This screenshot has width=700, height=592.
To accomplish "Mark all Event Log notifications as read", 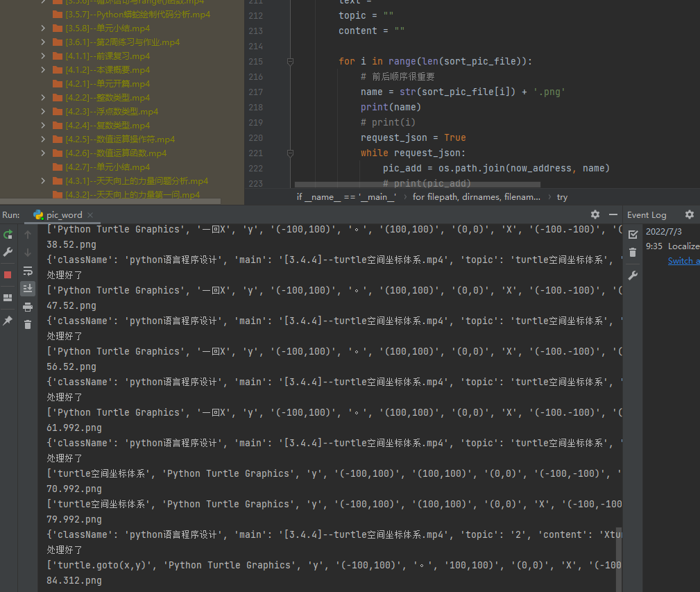I will 633,234.
